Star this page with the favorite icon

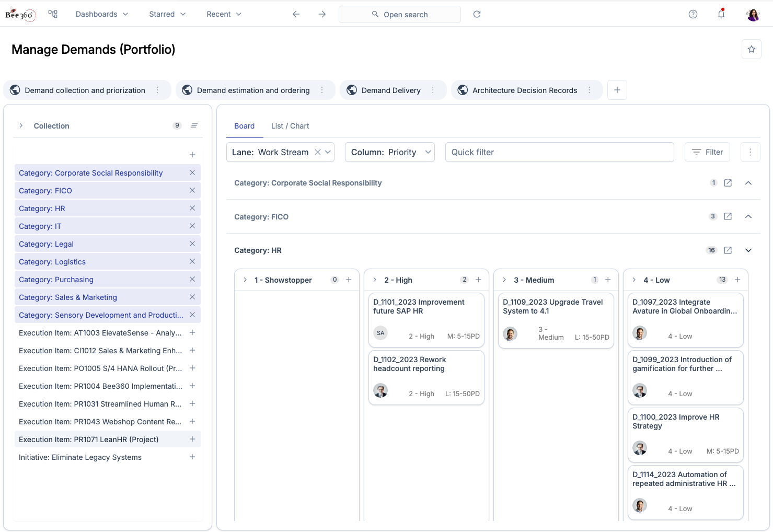(x=751, y=49)
